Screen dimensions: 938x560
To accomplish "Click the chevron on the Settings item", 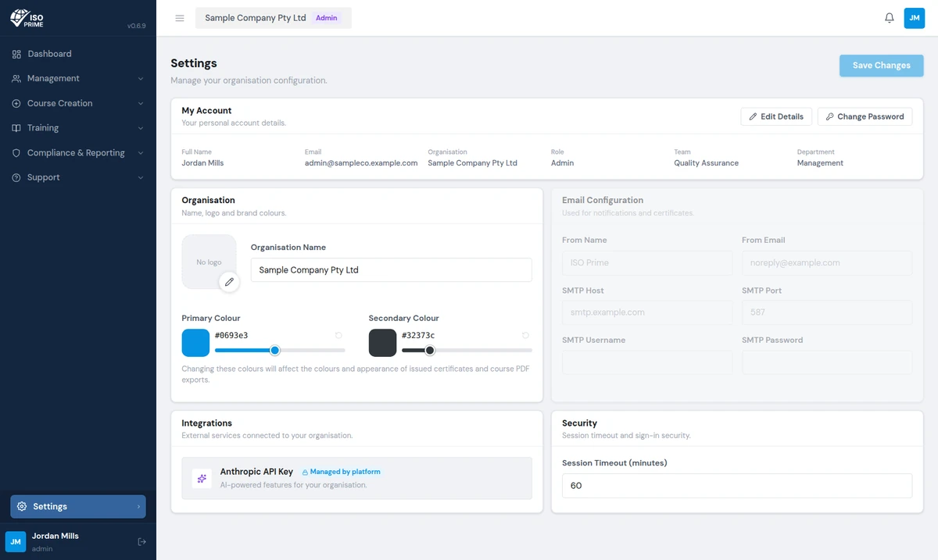I will (139, 506).
